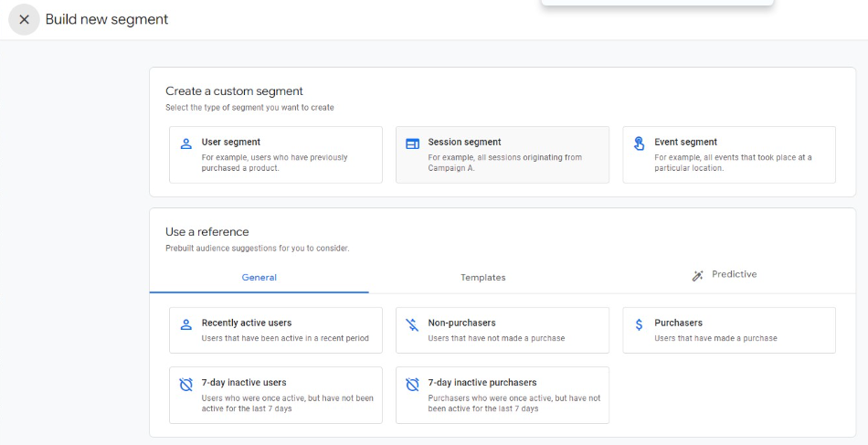Select the Session segment example description

[x=504, y=163]
